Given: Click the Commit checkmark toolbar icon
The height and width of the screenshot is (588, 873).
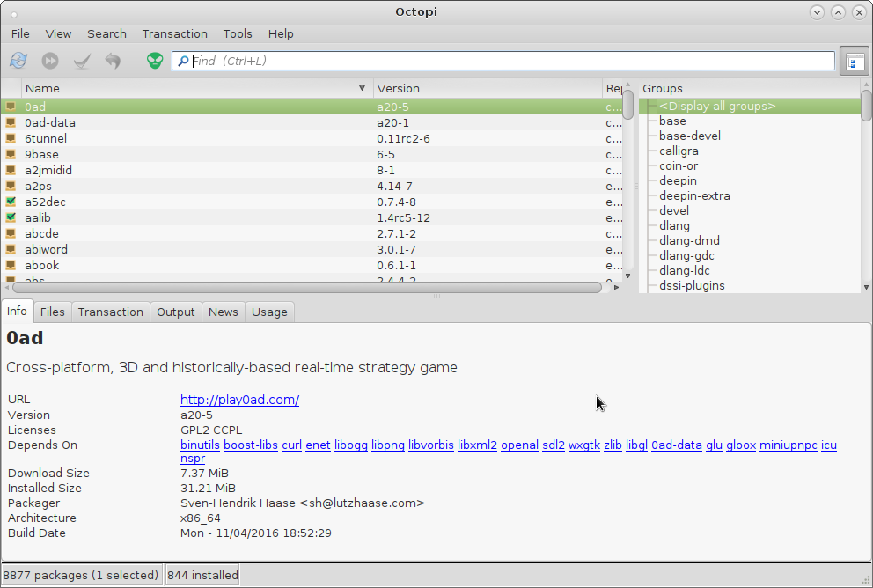Looking at the screenshot, I should pos(82,61).
